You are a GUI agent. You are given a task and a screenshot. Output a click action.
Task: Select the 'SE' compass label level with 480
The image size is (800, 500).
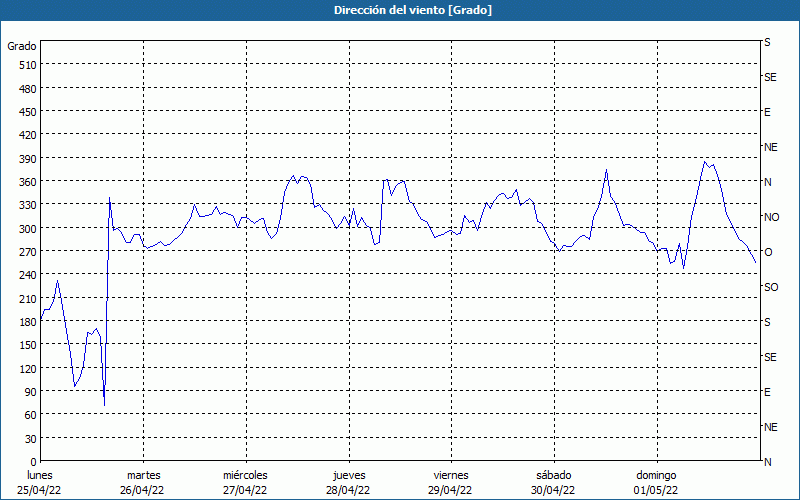click(x=770, y=77)
